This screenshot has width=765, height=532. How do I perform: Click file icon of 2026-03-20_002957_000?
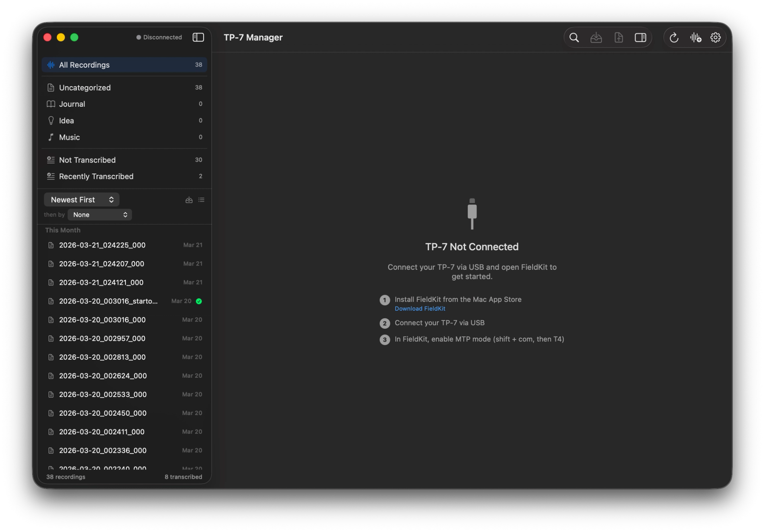pyautogui.click(x=51, y=339)
